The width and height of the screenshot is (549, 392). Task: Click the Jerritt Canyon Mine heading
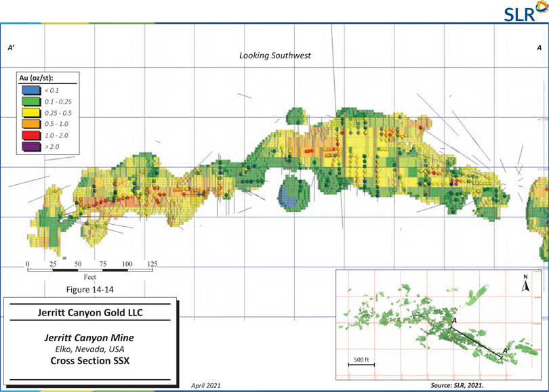click(89, 337)
